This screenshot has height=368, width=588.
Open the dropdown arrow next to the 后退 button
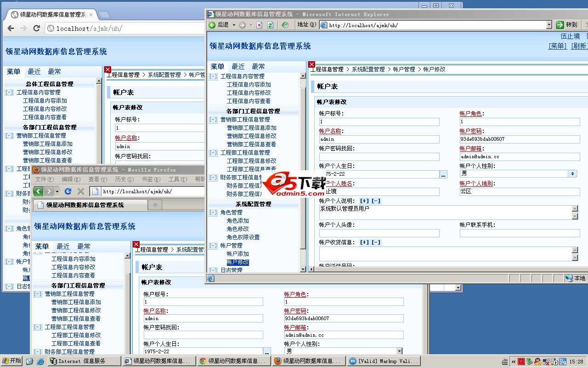pyautogui.click(x=234, y=25)
